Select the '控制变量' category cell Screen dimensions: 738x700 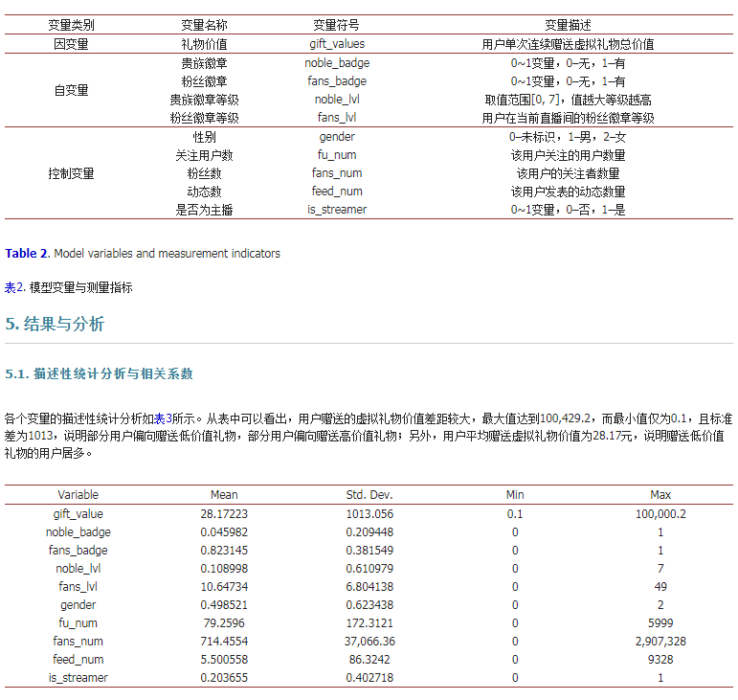[71, 173]
